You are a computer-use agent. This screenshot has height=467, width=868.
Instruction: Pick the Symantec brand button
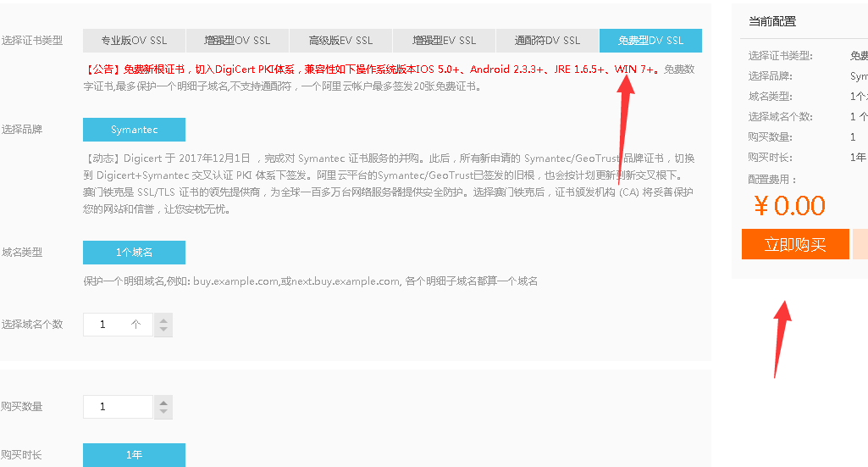coord(134,130)
